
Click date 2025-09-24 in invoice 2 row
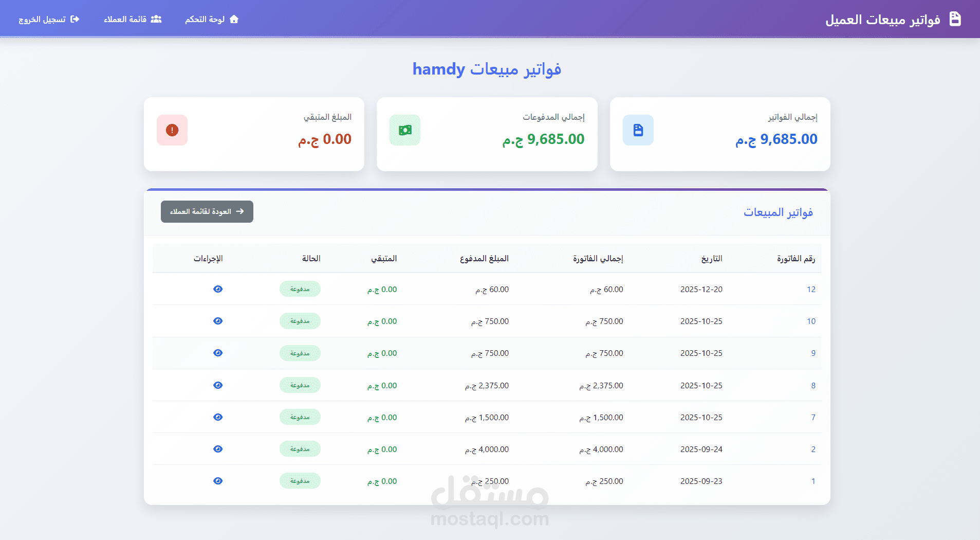tap(701, 449)
